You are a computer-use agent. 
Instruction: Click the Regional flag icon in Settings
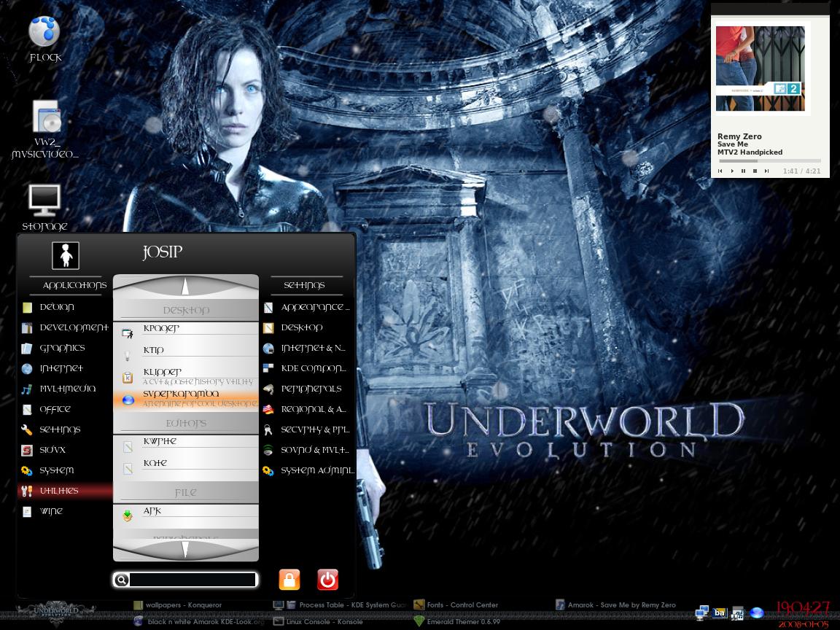268,409
